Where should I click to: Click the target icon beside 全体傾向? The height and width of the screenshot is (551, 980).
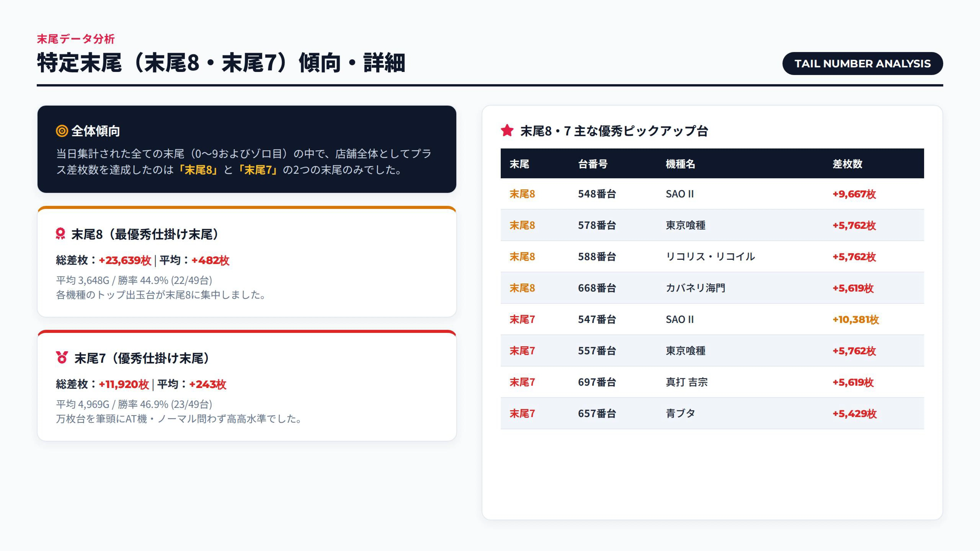(x=62, y=131)
